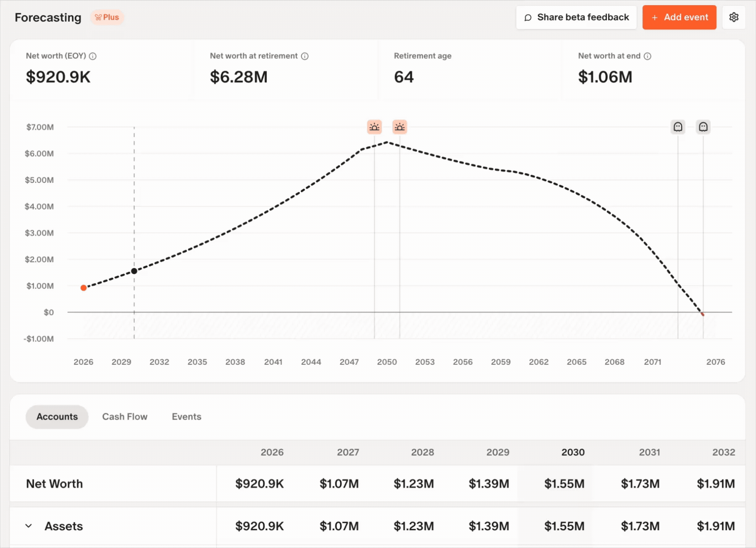The height and width of the screenshot is (548, 756).
Task: Collapse the Assets row chevron
Action: [x=29, y=526]
